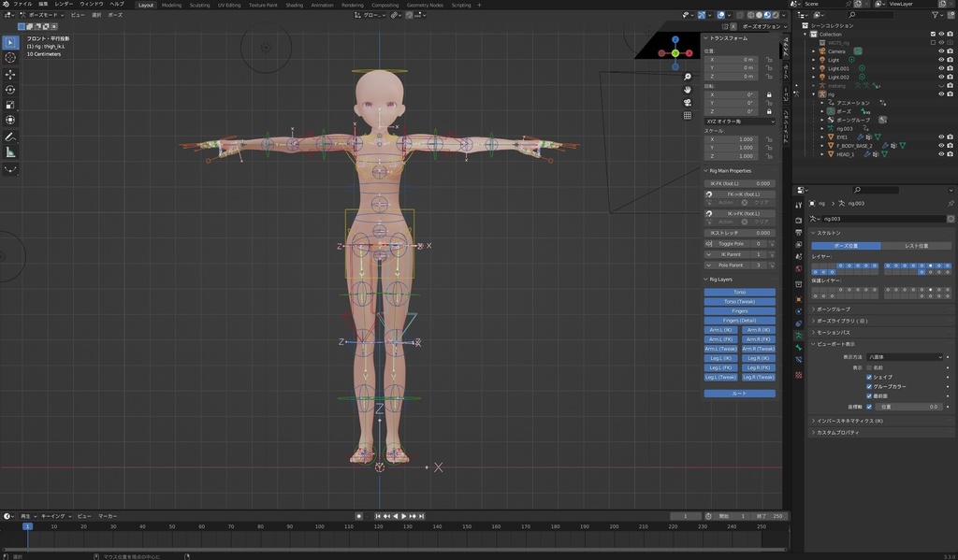Open the ファイル menu
Viewport: 958px width, 560px height.
pos(22,5)
